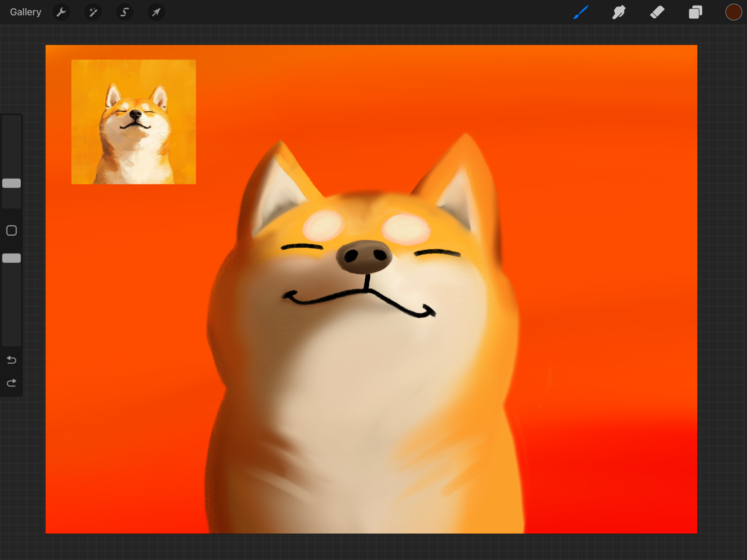Tap the Shiba reference image thumbnail
The height and width of the screenshot is (560, 747).
pos(133,122)
